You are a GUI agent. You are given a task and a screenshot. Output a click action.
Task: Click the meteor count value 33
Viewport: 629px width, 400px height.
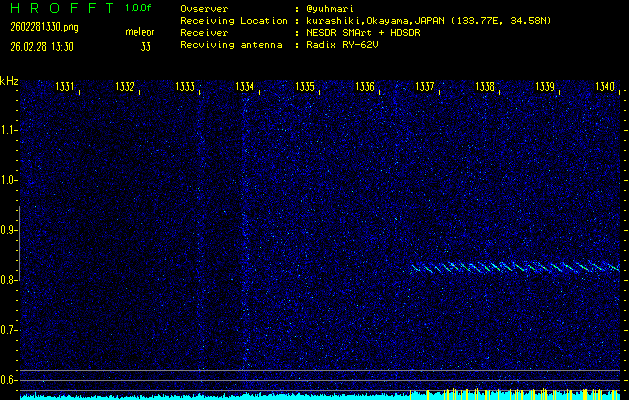pos(146,46)
